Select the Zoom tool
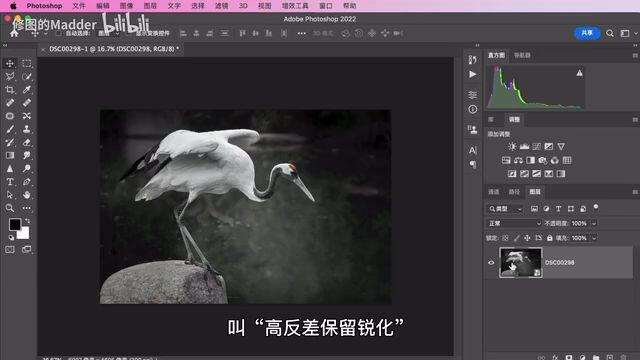Viewport: 640px width, 360px height. (10, 208)
